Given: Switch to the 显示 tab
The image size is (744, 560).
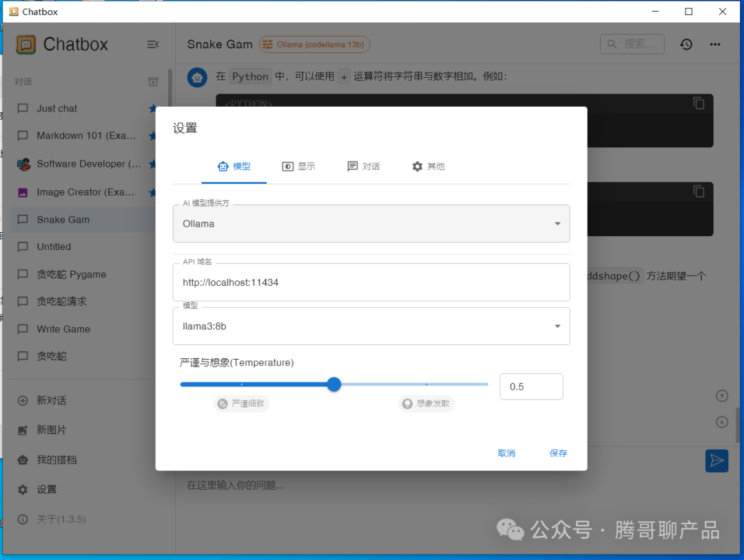Looking at the screenshot, I should (x=298, y=167).
